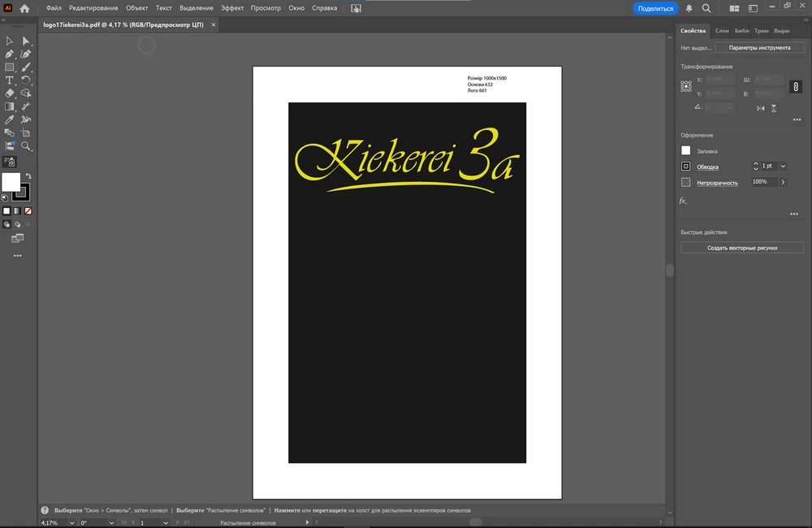Viewport: 812px width, 528px height.
Task: Set paint mode to None
Action: tap(28, 211)
